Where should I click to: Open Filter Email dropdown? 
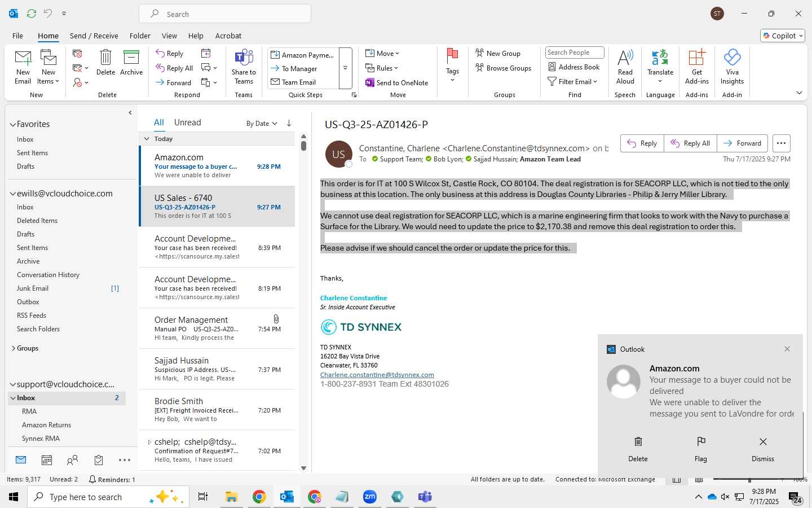coord(572,81)
